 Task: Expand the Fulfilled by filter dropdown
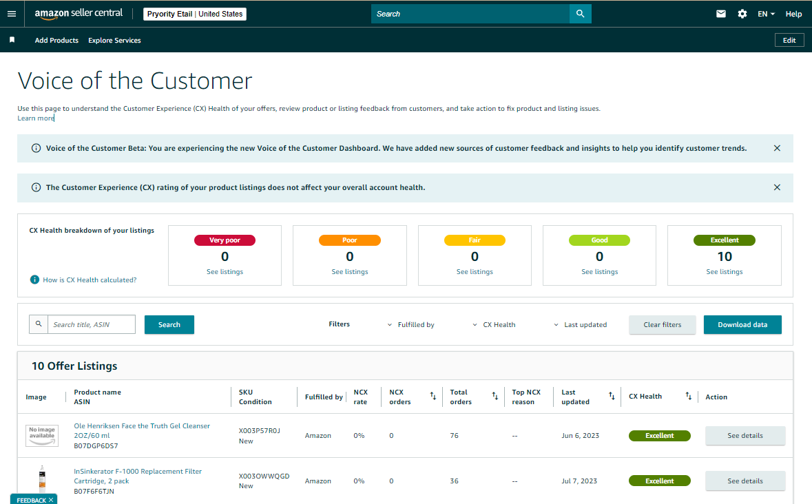[x=411, y=324]
